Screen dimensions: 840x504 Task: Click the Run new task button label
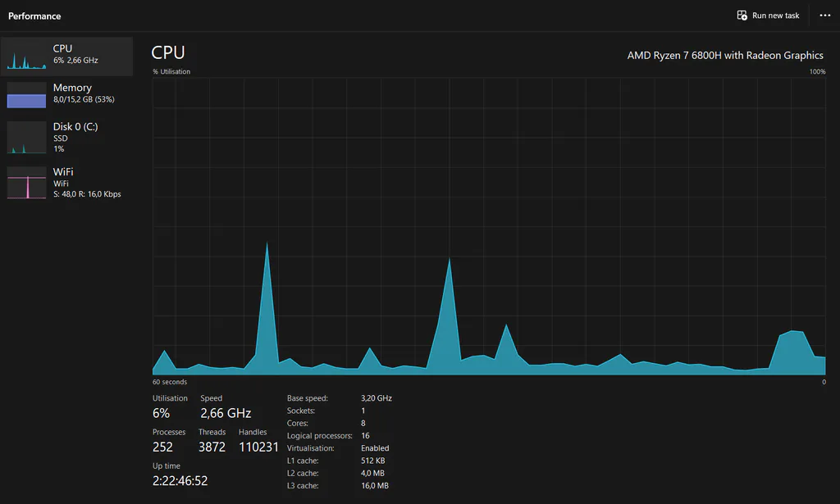776,16
